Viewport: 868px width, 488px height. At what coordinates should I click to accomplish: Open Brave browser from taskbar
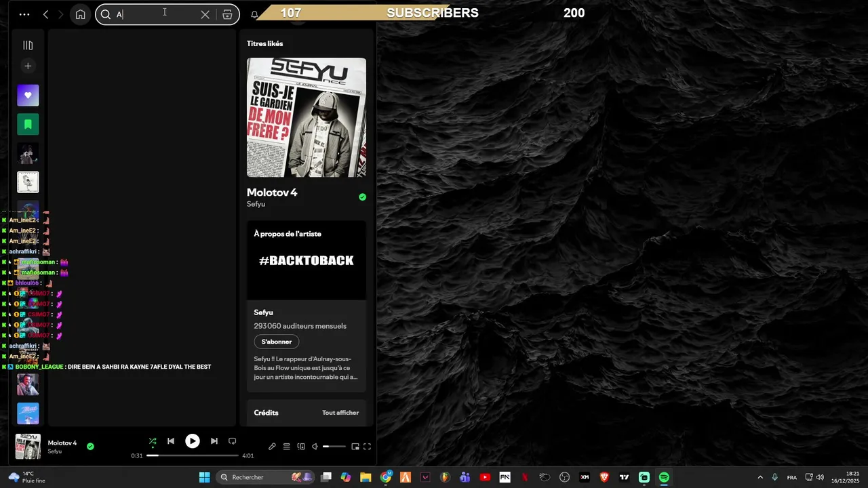click(x=604, y=477)
